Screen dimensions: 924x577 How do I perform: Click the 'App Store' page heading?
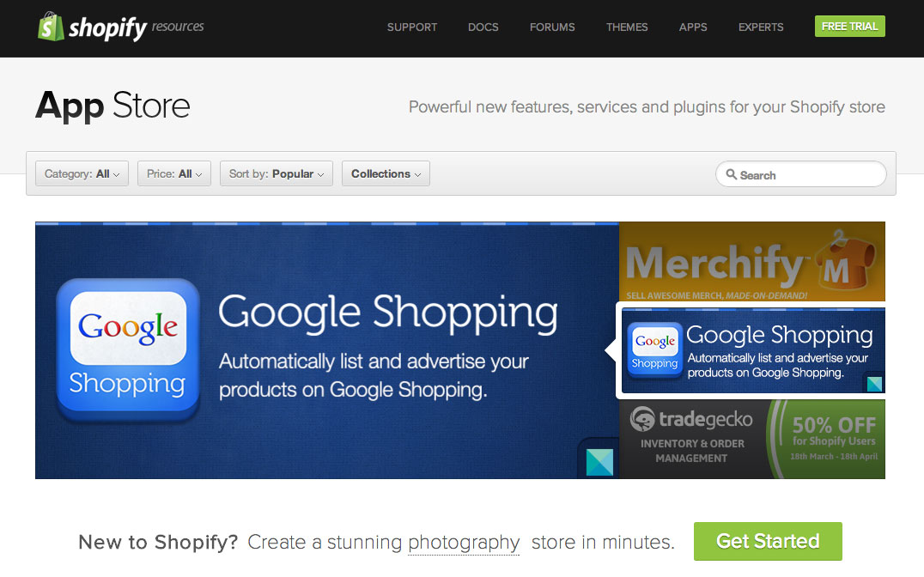pos(112,106)
